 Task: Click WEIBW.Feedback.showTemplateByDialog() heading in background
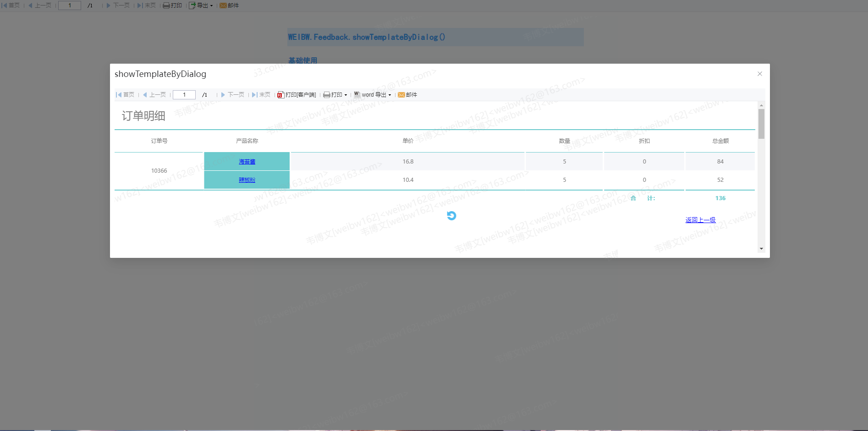(x=367, y=37)
